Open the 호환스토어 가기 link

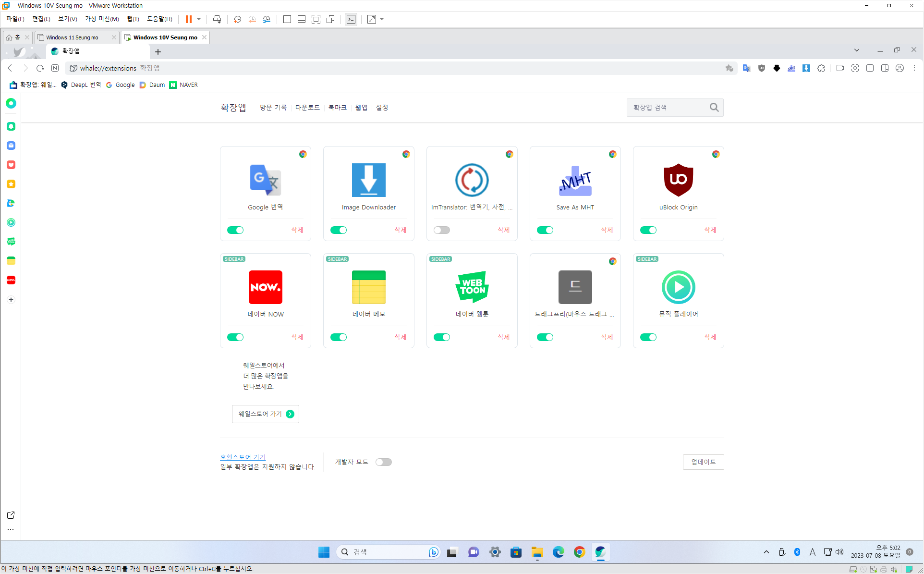243,457
